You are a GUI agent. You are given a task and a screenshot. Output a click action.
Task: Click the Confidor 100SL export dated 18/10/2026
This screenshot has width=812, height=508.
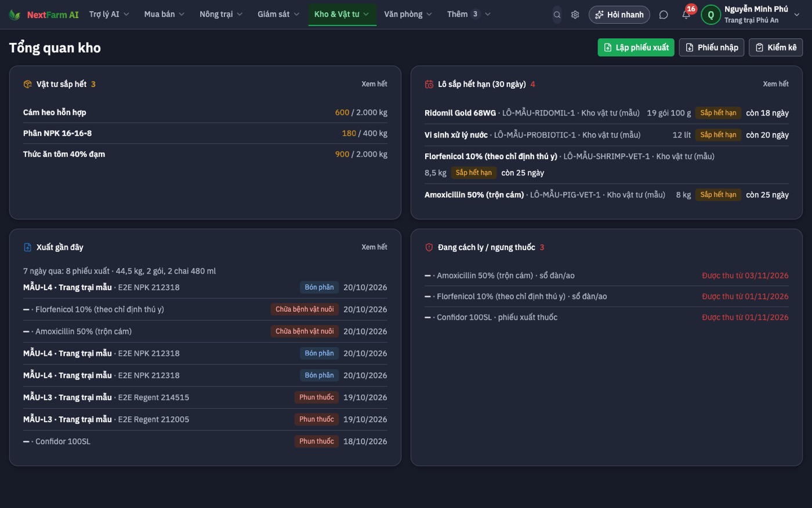[205, 442]
